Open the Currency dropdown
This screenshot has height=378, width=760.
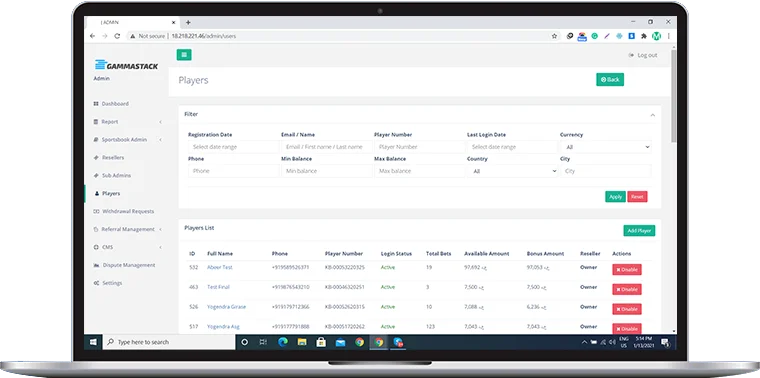point(606,147)
